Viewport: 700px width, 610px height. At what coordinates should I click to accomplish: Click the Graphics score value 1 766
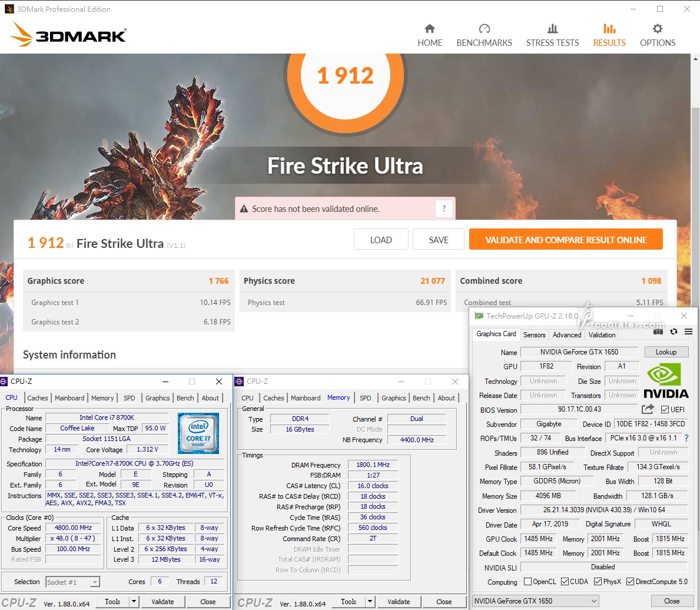(x=219, y=281)
